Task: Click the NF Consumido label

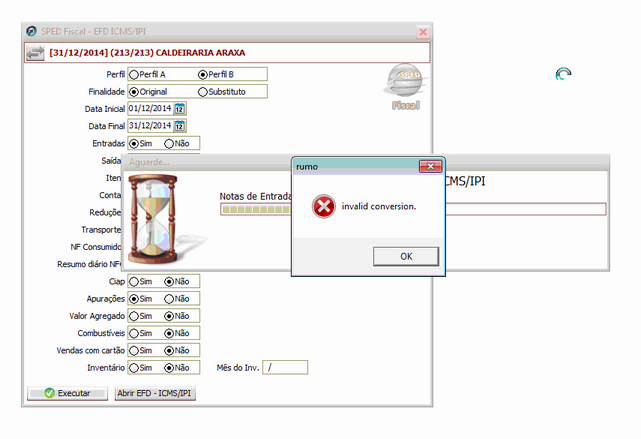Action: (x=96, y=247)
